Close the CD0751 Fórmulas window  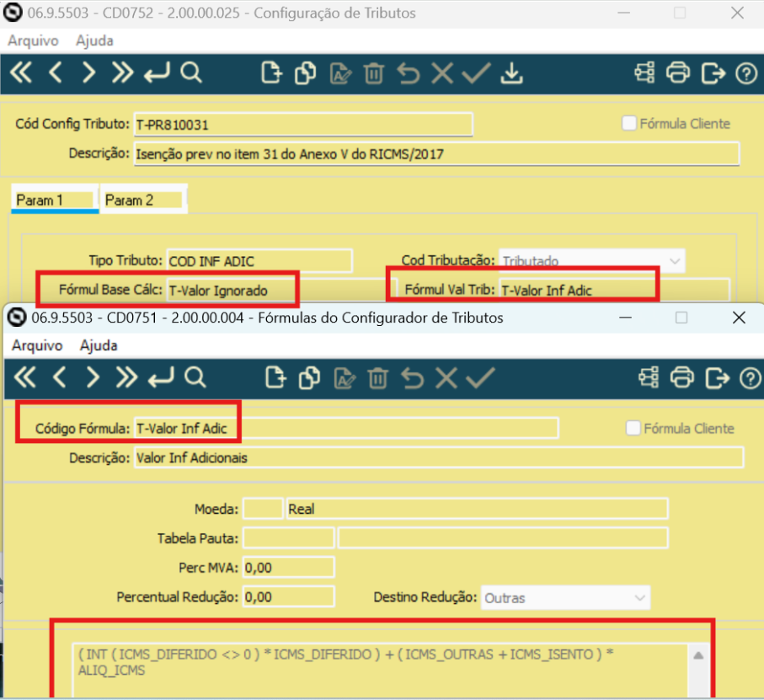tap(739, 318)
